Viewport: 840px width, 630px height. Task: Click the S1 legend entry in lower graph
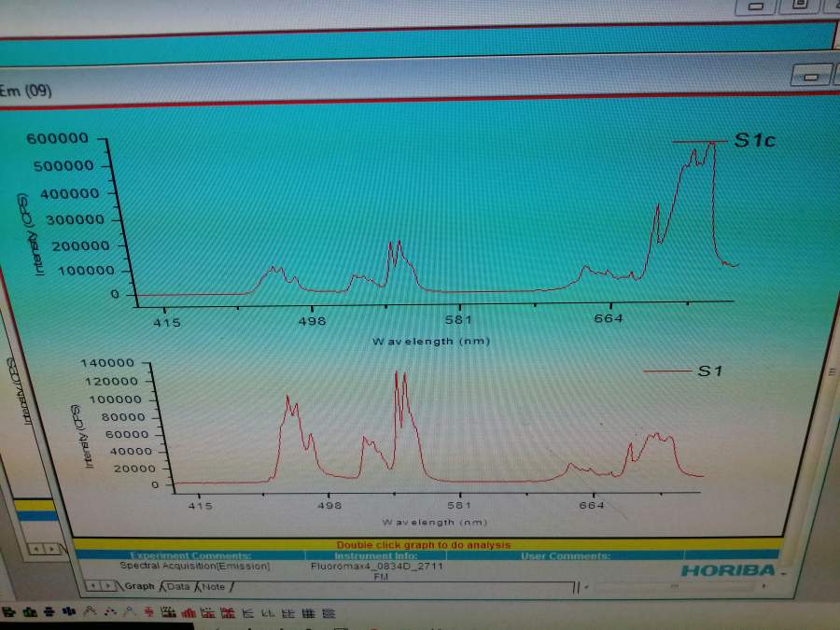point(709,371)
